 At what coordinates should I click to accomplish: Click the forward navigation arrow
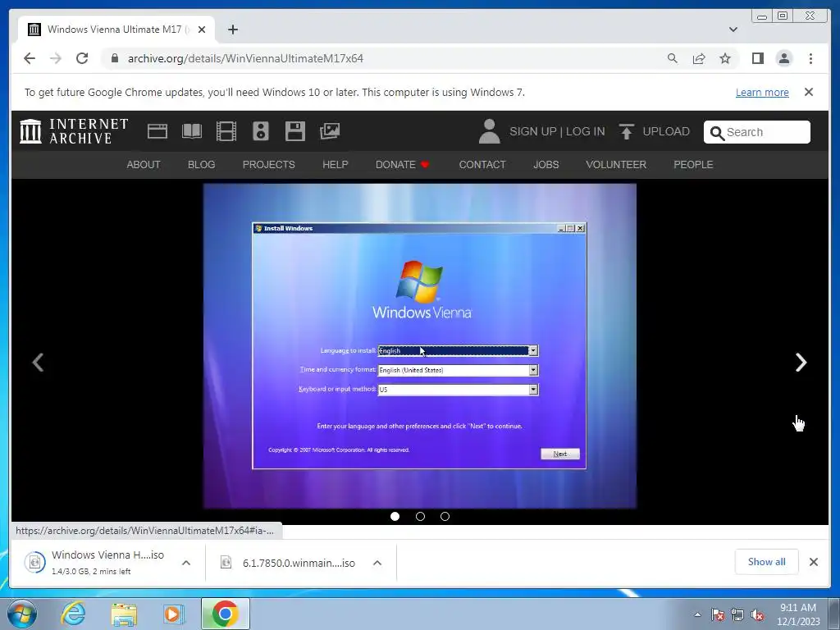55,58
